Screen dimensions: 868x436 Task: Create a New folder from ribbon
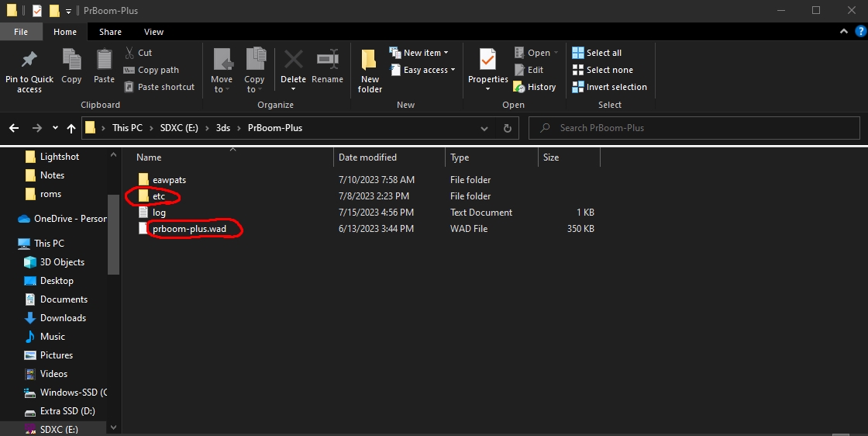[x=370, y=71]
